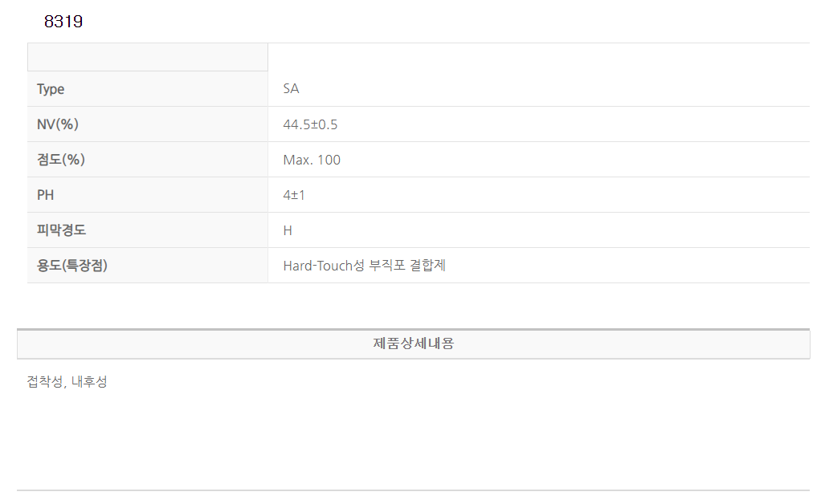825x504 pixels.
Task: Click the product number 8319 heading
Action: [63, 22]
